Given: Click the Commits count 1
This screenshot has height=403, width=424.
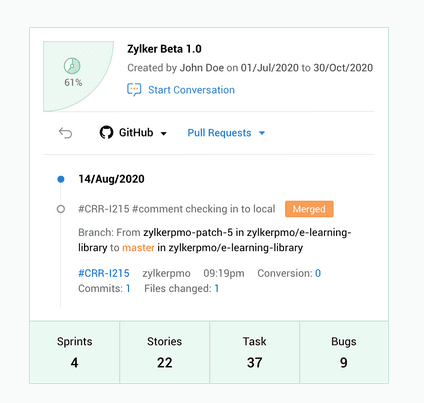Looking at the screenshot, I should 128,289.
